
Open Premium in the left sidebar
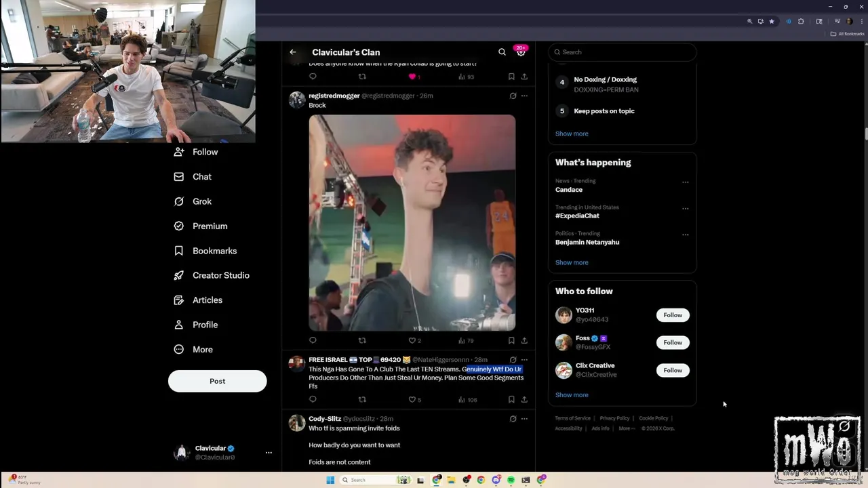coord(201,226)
